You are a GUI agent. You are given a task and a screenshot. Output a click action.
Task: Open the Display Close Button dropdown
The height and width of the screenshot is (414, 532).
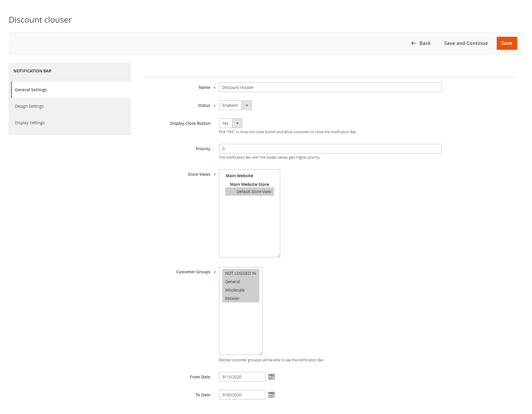pyautogui.click(x=230, y=123)
